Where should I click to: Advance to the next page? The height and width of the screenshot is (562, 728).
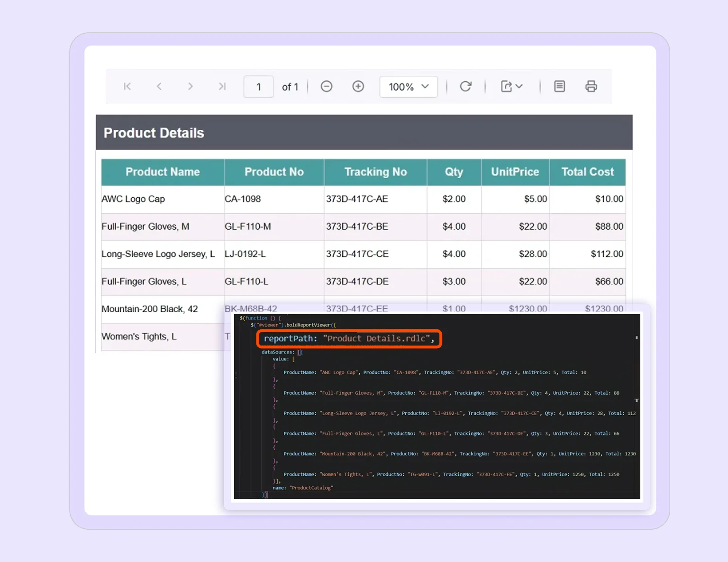pyautogui.click(x=190, y=86)
